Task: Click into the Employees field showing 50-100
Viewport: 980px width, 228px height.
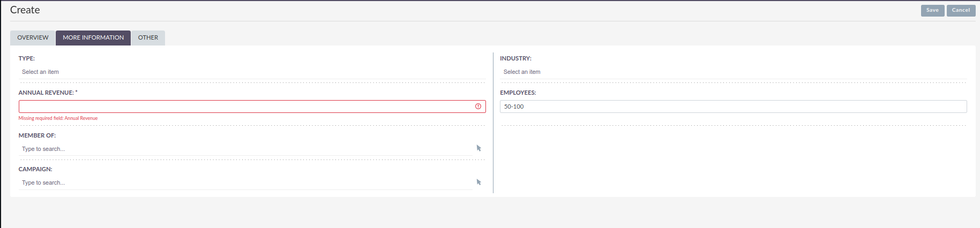Action: click(x=733, y=107)
